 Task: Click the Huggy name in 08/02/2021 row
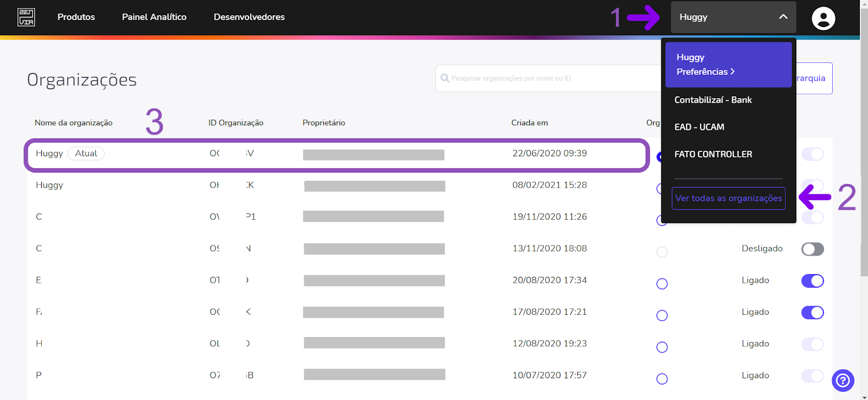pos(49,185)
